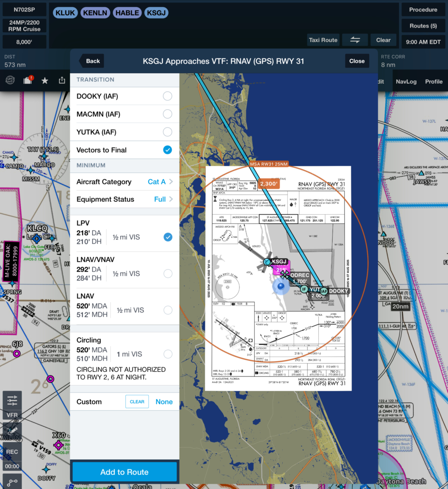
Task: Tap the ODREC 1,700' fix label
Action: pyautogui.click(x=299, y=278)
